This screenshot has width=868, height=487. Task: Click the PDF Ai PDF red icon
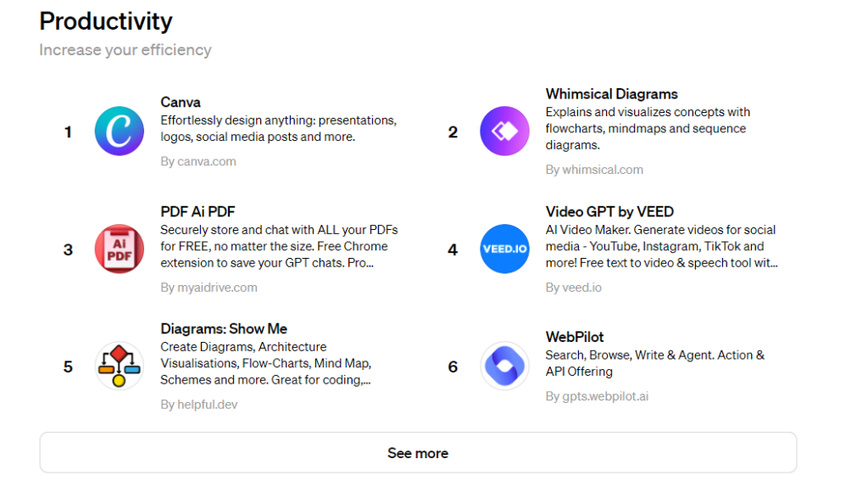click(120, 249)
